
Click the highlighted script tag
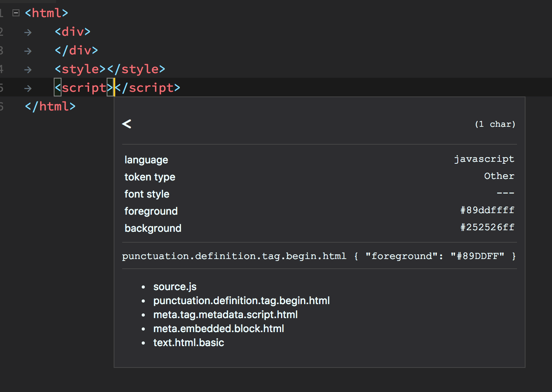[x=83, y=87]
